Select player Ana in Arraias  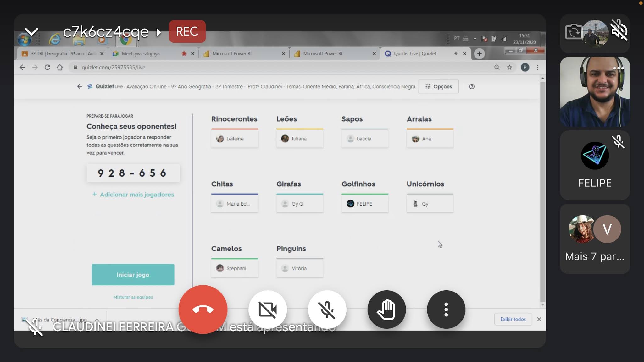[x=430, y=139]
